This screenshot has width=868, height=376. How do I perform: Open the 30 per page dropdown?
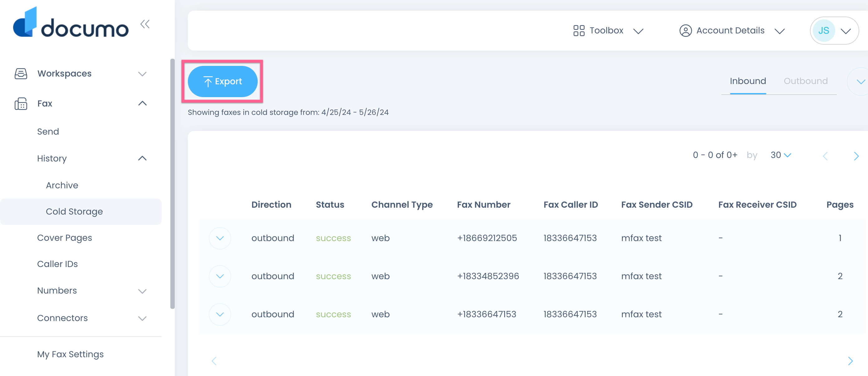click(780, 155)
